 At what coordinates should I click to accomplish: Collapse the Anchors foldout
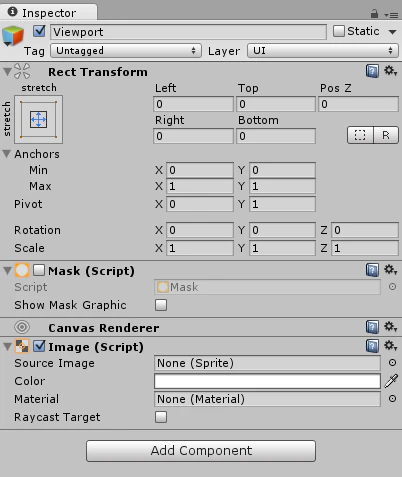(x=7, y=154)
